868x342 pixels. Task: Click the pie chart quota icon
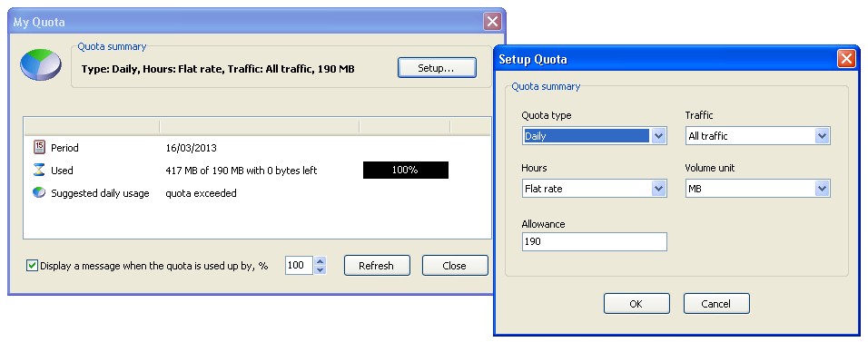pos(41,64)
